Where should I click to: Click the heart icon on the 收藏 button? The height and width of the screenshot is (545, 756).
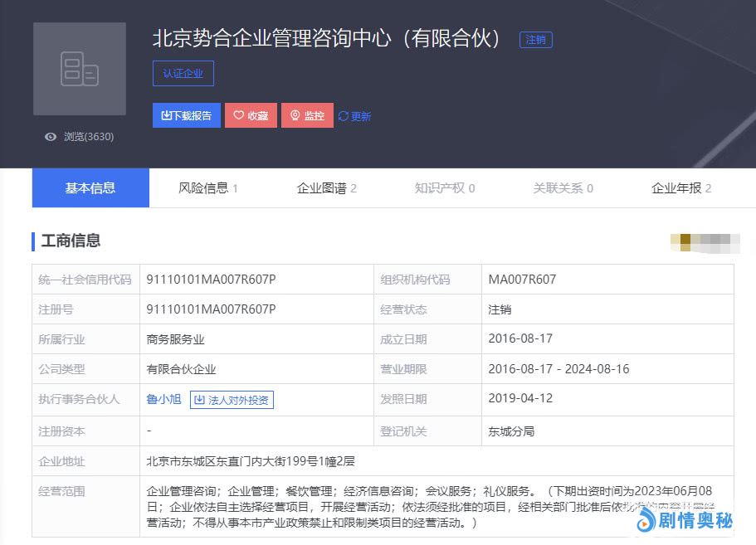[239, 116]
